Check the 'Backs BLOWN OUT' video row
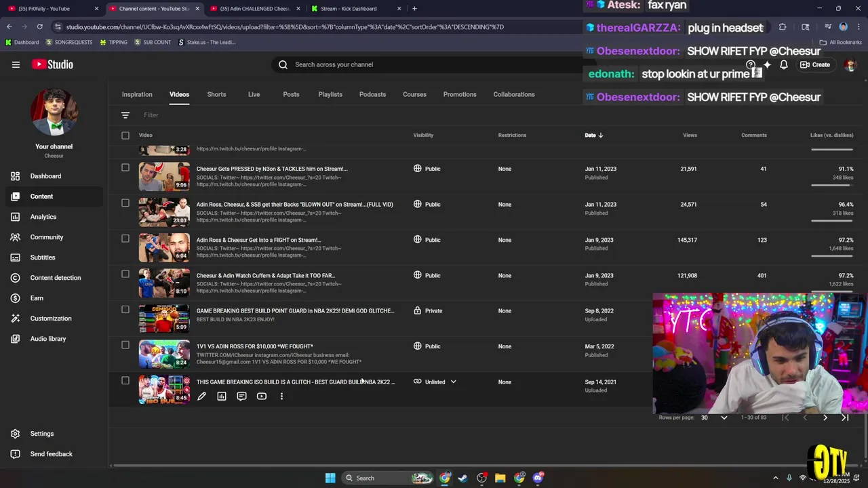The image size is (868, 488). pyautogui.click(x=125, y=203)
